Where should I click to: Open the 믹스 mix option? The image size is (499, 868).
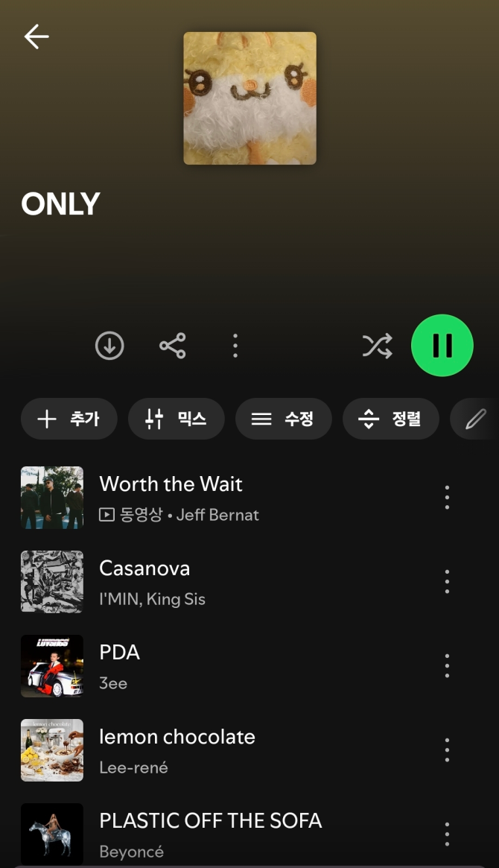(x=177, y=419)
